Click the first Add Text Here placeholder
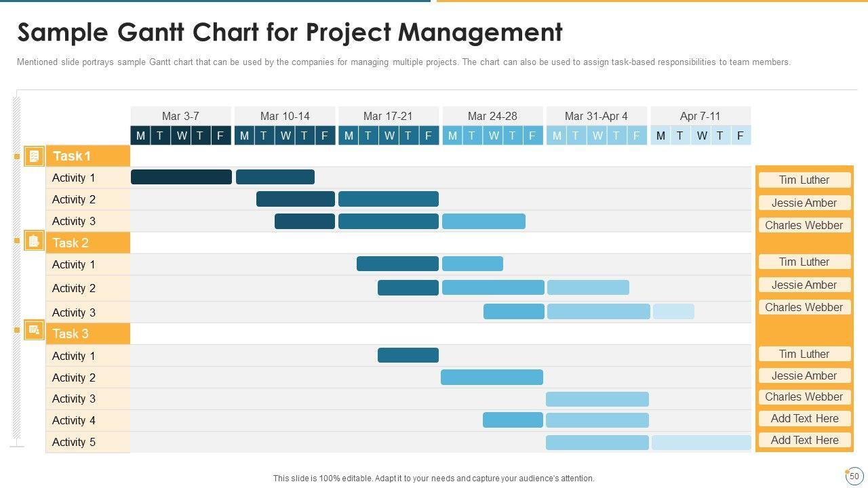Viewport: 868px width, 488px height. pyautogui.click(x=804, y=418)
